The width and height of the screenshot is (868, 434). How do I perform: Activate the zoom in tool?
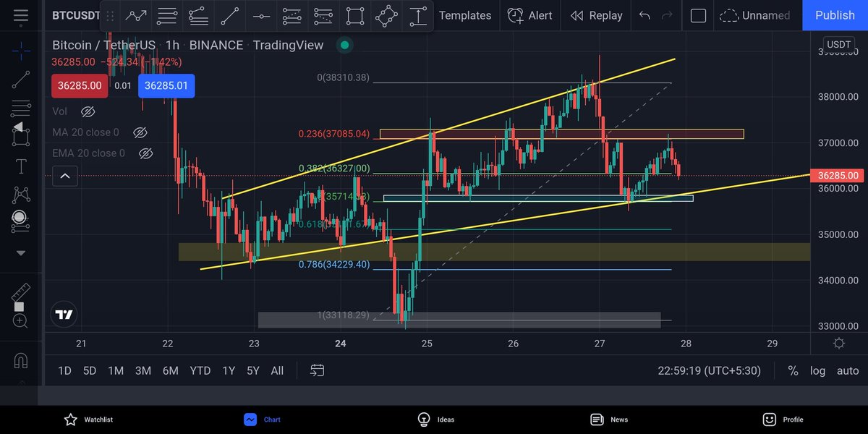pyautogui.click(x=21, y=320)
